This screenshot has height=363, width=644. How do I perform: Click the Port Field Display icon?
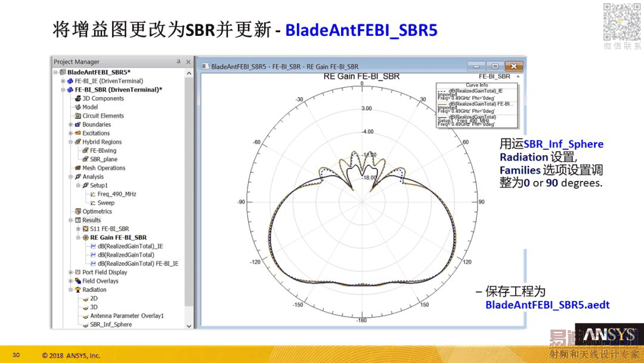click(78, 272)
